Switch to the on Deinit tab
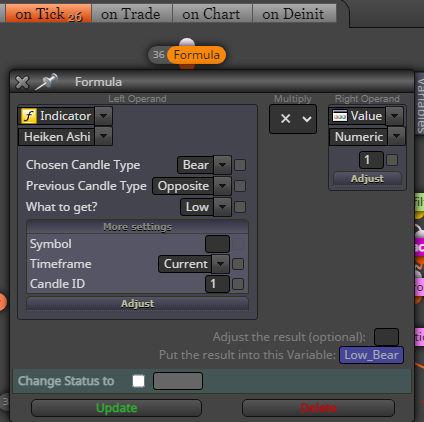424x422 pixels. (294, 14)
